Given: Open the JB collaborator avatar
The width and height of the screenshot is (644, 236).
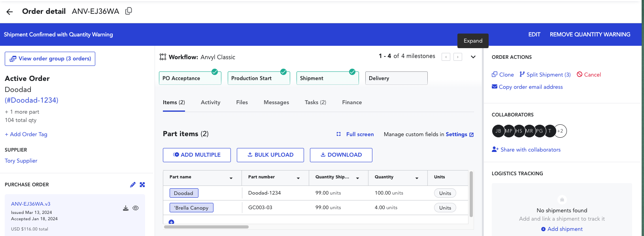Looking at the screenshot, I should pyautogui.click(x=498, y=131).
